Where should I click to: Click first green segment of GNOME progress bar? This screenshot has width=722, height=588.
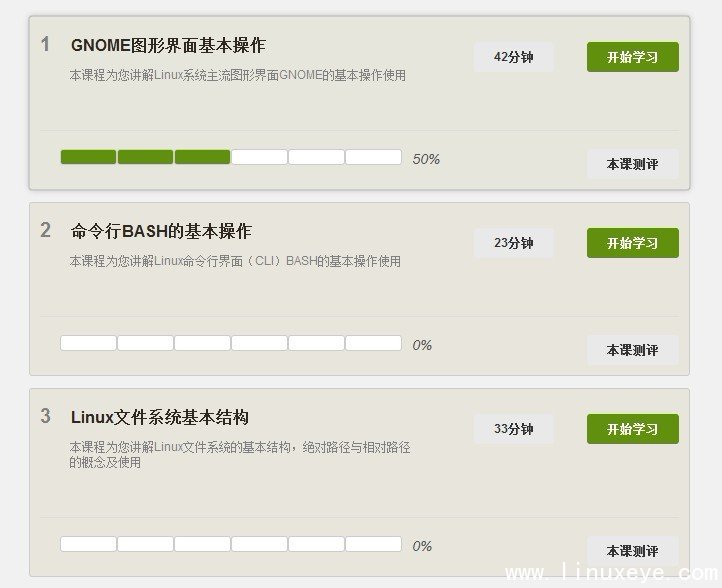pyautogui.click(x=88, y=157)
